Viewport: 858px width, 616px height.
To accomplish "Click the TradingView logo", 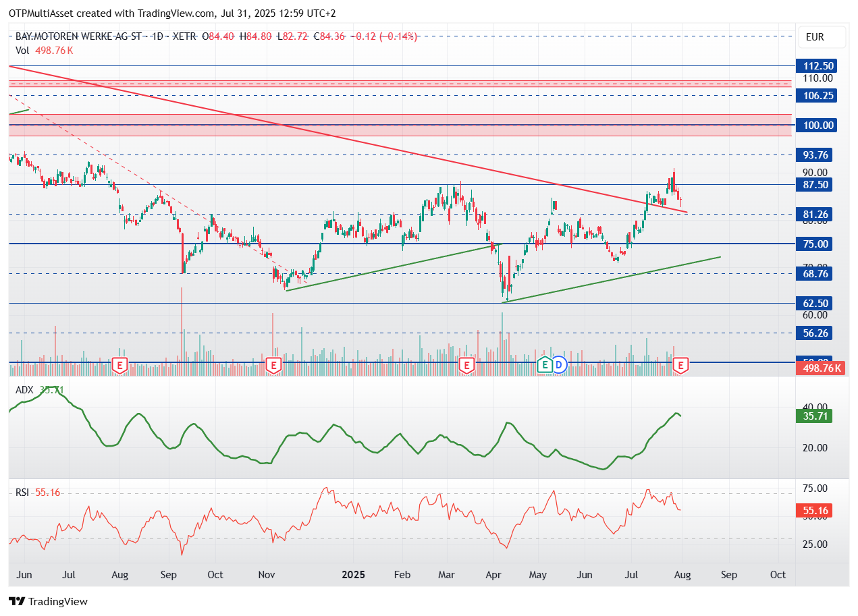I will point(48,601).
